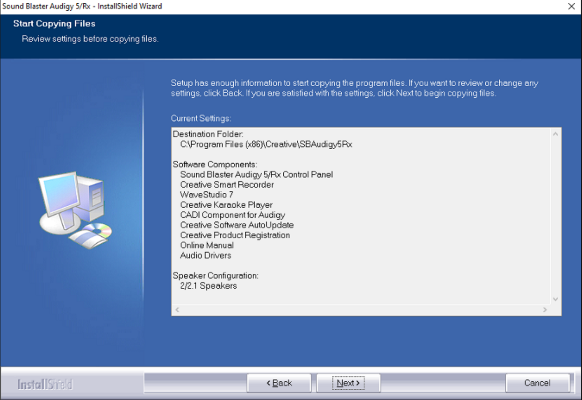The height and width of the screenshot is (400, 582).
Task: Click the Creative Smart Recorder line
Action: click(x=227, y=184)
